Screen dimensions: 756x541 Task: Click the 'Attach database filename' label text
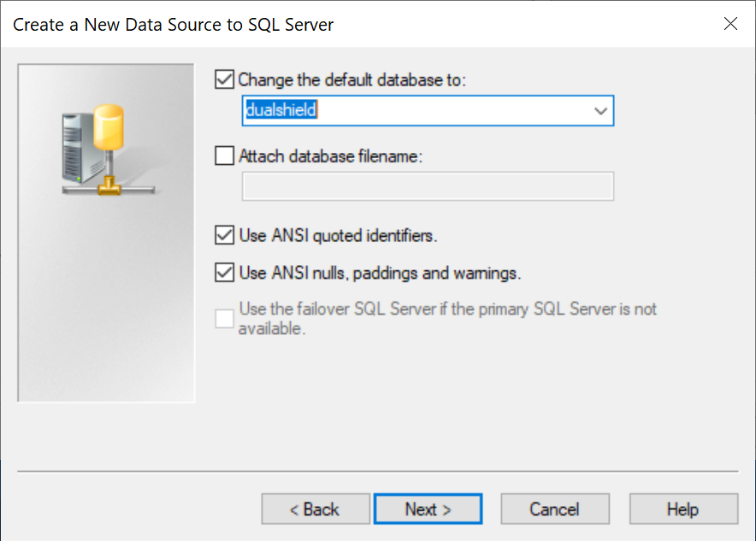[x=331, y=156]
